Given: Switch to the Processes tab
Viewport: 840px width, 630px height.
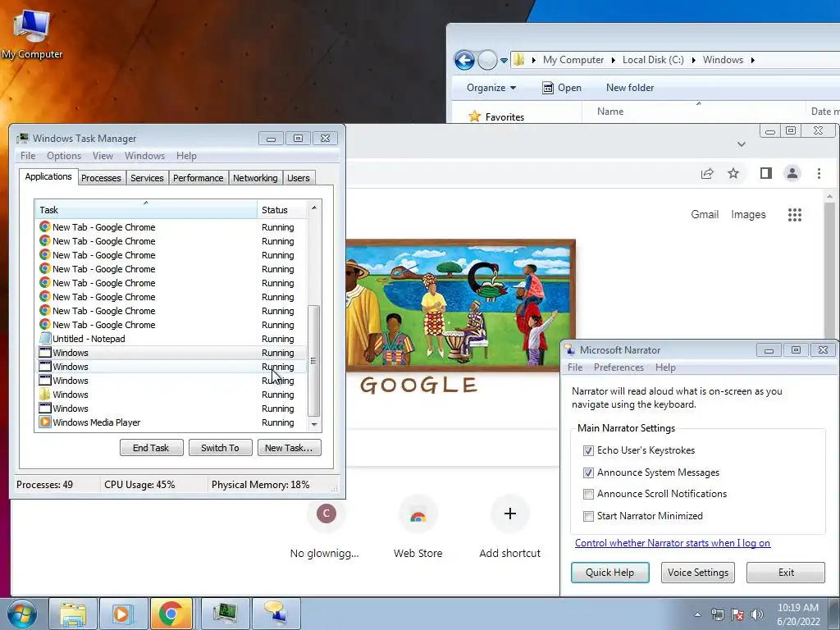Looking at the screenshot, I should pyautogui.click(x=101, y=178).
